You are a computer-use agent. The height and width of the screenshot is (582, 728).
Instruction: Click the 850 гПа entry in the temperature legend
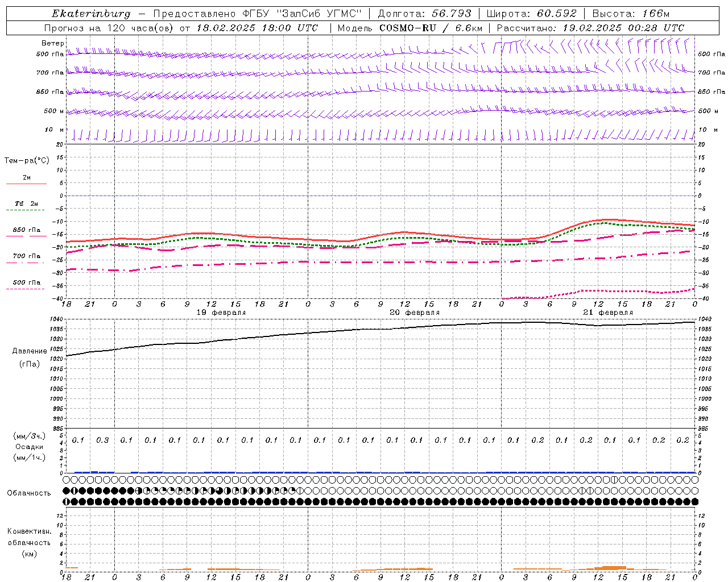(27, 230)
